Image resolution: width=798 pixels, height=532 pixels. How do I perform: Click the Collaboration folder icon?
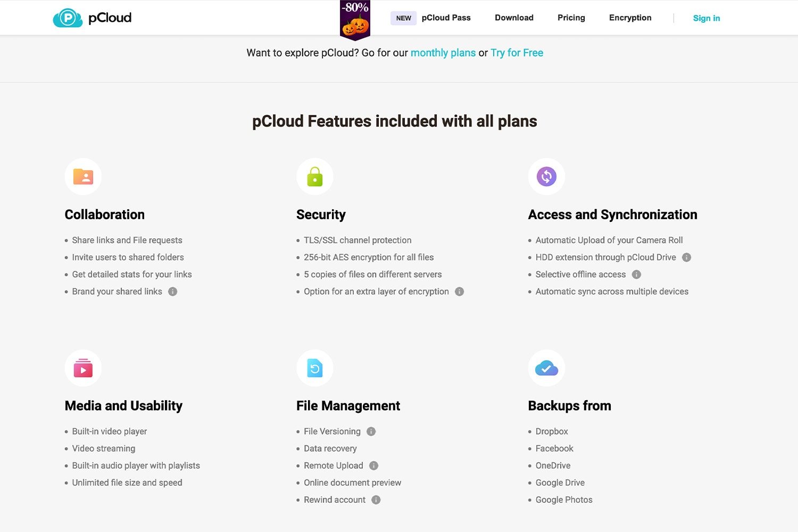(x=83, y=177)
